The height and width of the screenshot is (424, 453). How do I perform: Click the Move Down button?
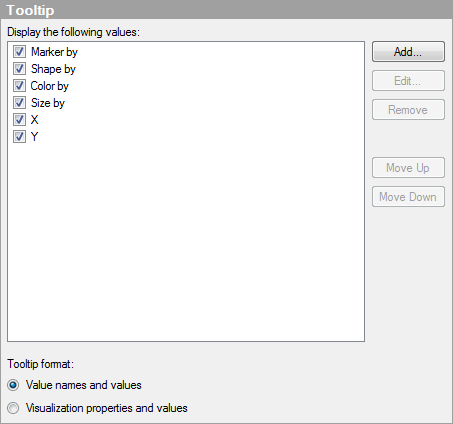click(x=408, y=197)
